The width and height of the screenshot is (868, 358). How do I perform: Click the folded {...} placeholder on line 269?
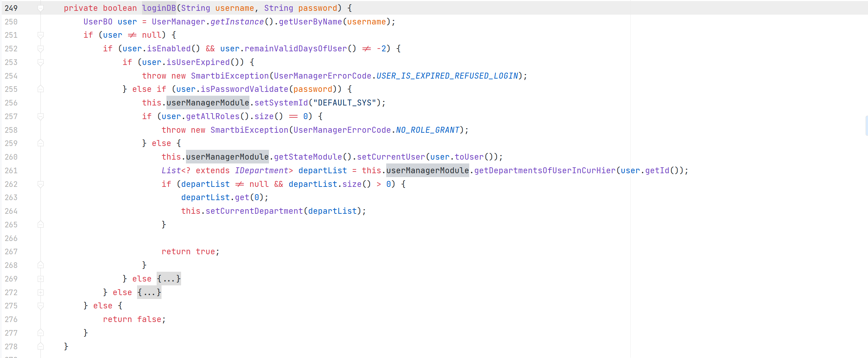click(x=169, y=279)
